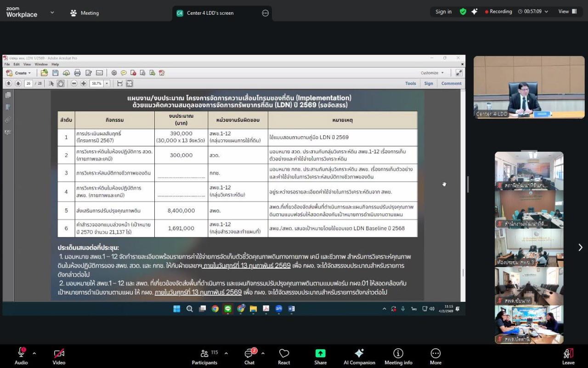Viewport: 588px width, 368px height.
Task: Select the Center 4 LDD video tile
Action: click(x=529, y=87)
